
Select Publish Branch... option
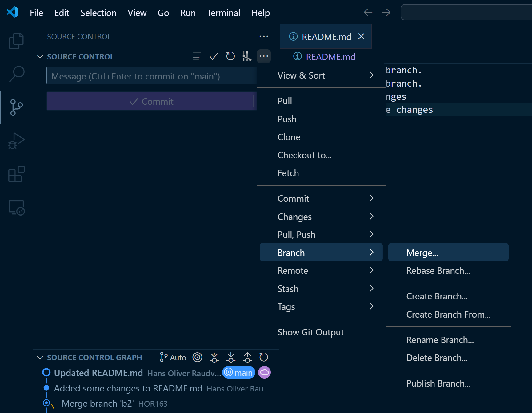click(x=448, y=383)
